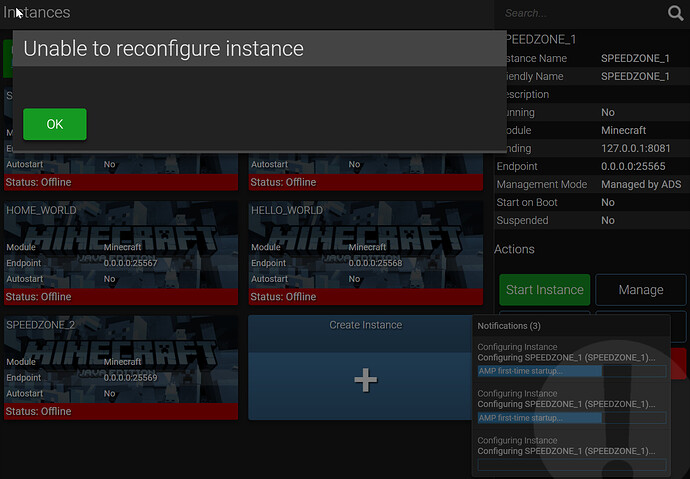The height and width of the screenshot is (479, 690).
Task: Click the Create Instance header label
Action: [366, 325]
